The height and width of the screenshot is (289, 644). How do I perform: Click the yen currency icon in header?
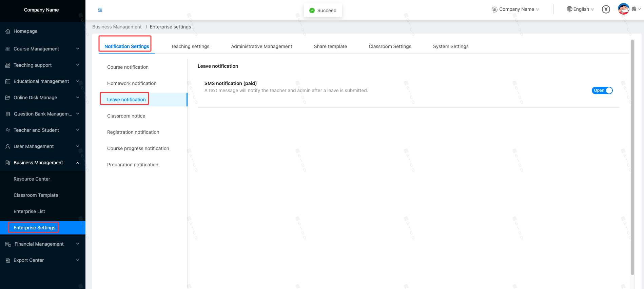pos(606,9)
